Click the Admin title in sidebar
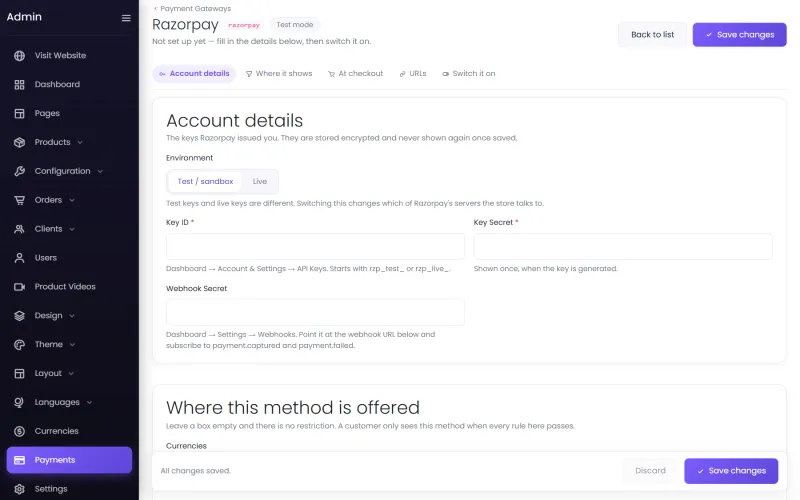The width and height of the screenshot is (800, 500). click(x=24, y=17)
